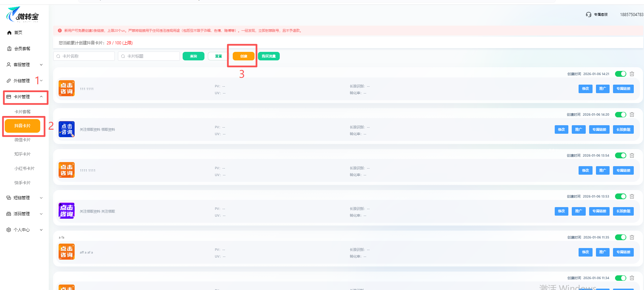644x290 pixels.
Task: Click the 专属客服 headset icon
Action: coord(588,14)
